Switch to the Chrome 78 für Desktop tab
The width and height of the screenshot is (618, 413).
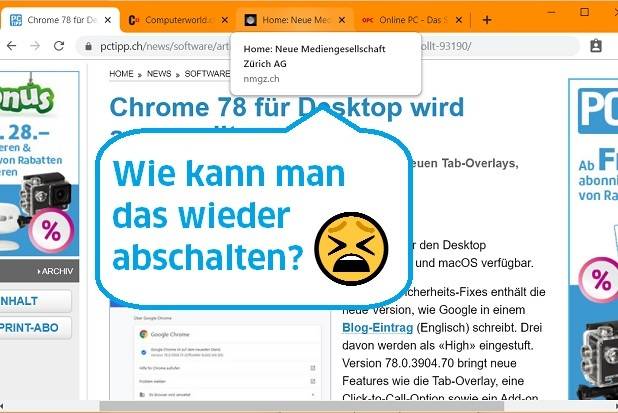[59, 20]
